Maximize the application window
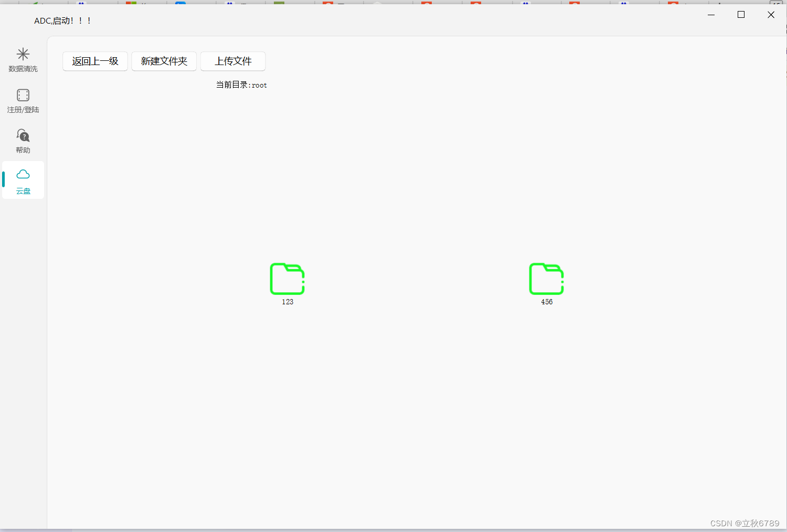Image resolution: width=787 pixels, height=532 pixels. pos(741,15)
